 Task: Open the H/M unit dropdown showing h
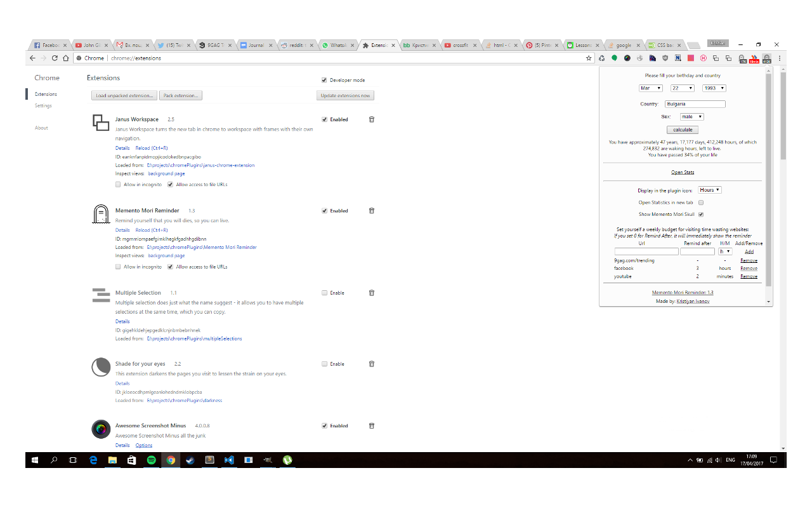(x=724, y=251)
